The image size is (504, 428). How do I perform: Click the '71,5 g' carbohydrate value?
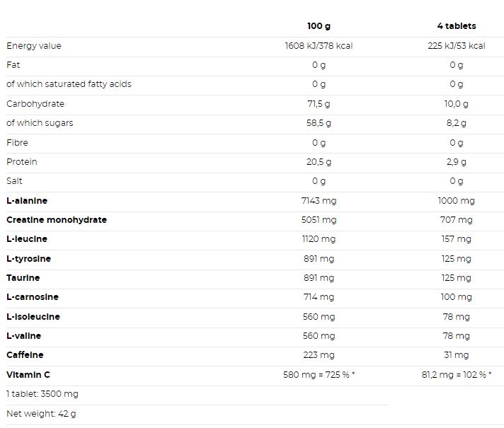click(319, 104)
